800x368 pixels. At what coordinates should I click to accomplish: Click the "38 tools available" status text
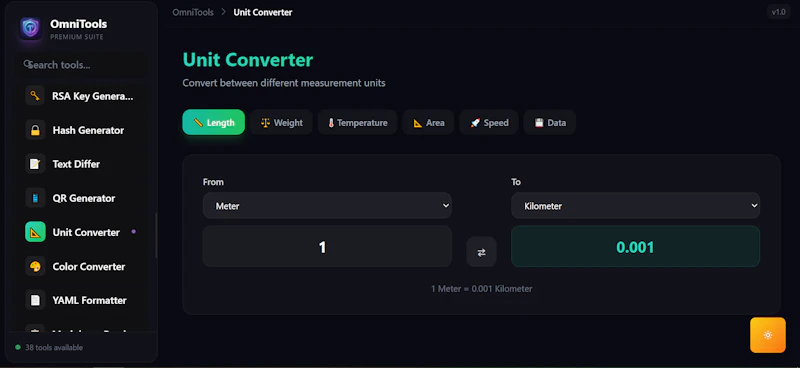click(54, 348)
